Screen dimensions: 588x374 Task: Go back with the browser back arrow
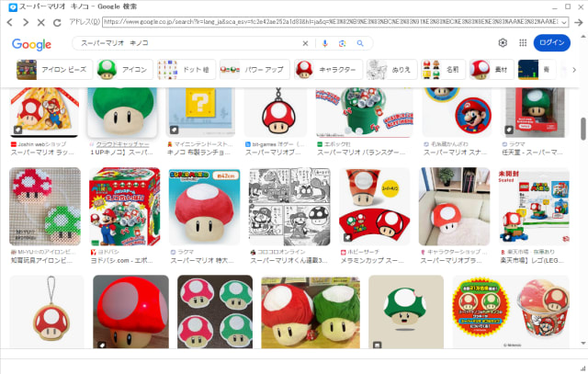[x=10, y=22]
